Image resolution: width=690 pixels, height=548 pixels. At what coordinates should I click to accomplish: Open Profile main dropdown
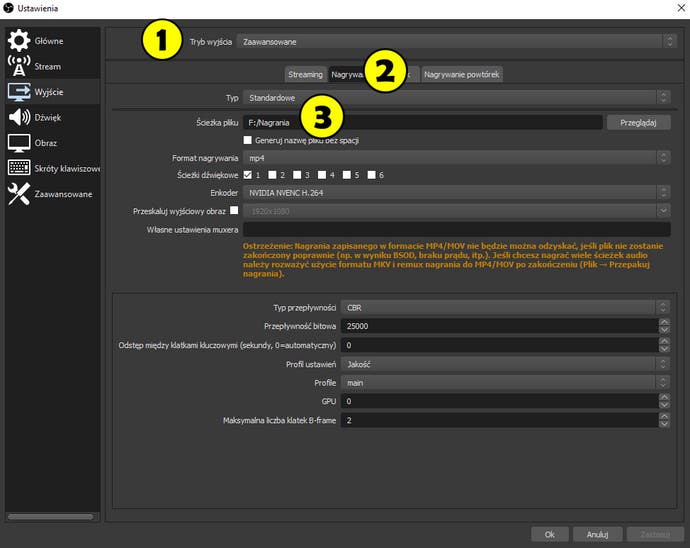pyautogui.click(x=506, y=382)
